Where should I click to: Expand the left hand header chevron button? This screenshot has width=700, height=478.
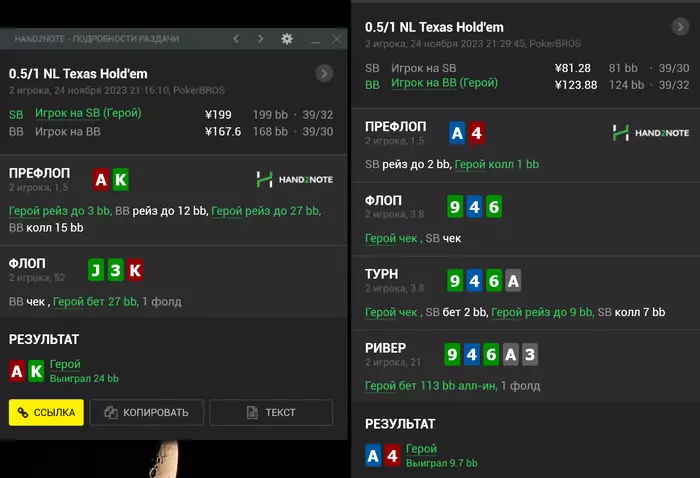click(324, 73)
